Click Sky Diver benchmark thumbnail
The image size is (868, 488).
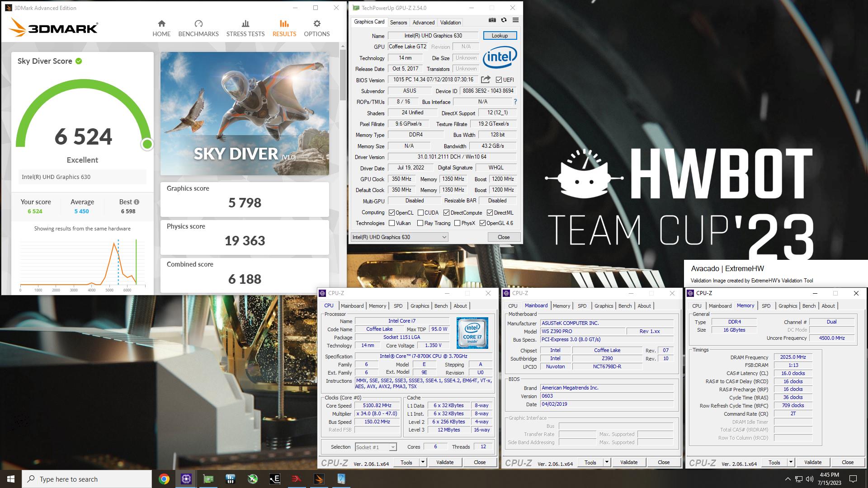tap(245, 113)
